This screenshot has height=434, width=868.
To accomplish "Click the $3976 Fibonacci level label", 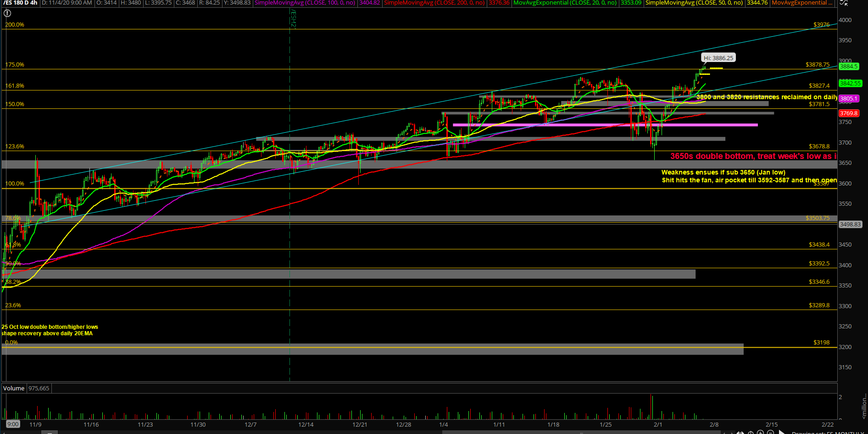I will coord(821,25).
